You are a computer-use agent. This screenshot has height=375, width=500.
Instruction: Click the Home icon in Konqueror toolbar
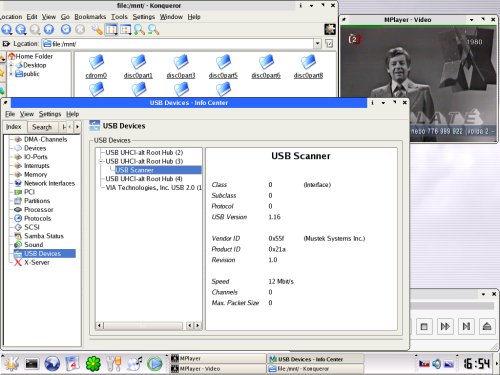click(49, 30)
